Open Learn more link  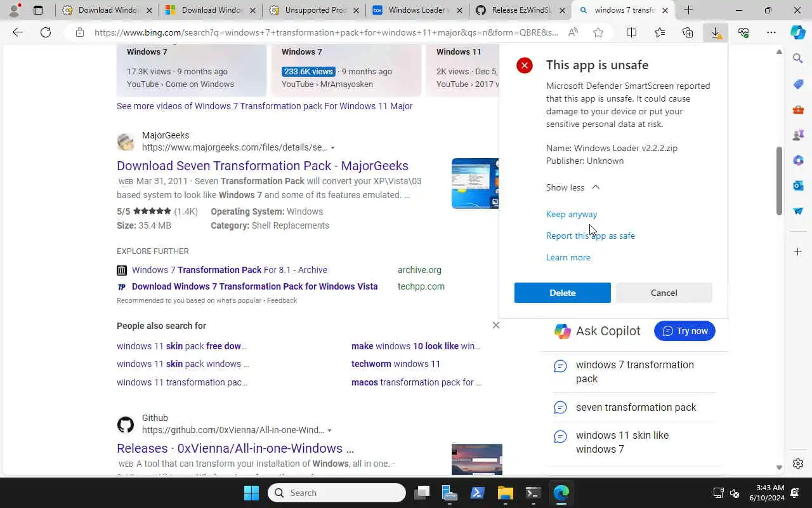tap(568, 257)
